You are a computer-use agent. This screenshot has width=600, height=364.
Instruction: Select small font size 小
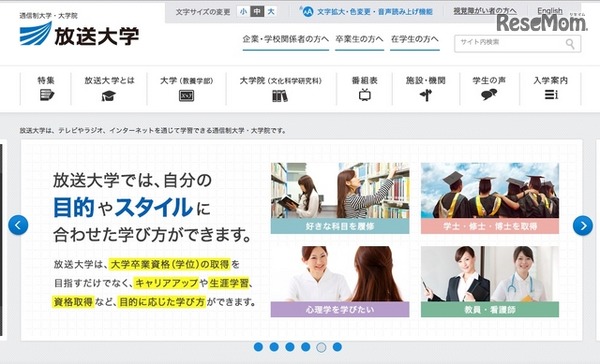pos(243,11)
